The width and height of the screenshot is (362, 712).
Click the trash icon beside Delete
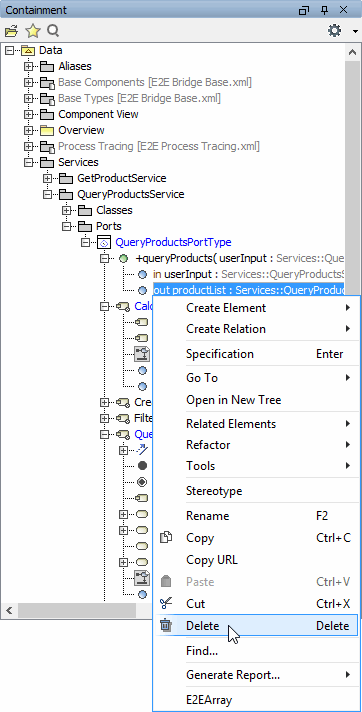166,625
